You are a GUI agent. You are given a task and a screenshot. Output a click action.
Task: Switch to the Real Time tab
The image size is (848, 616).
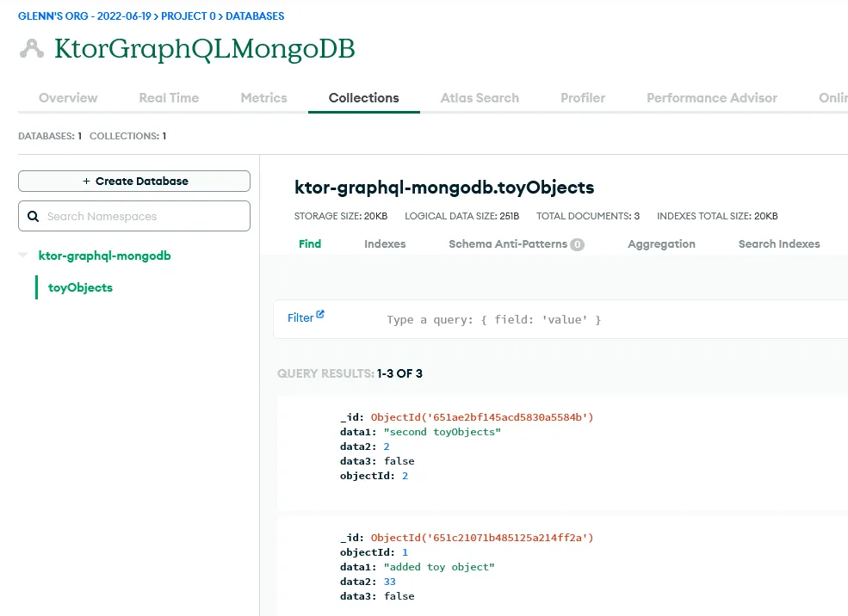point(169,97)
